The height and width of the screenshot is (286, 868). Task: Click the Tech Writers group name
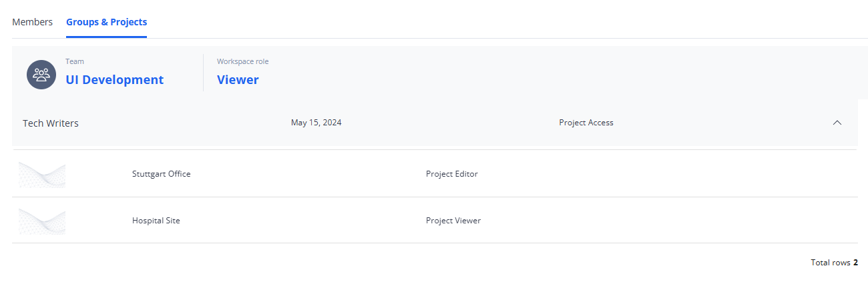pyautogui.click(x=51, y=123)
